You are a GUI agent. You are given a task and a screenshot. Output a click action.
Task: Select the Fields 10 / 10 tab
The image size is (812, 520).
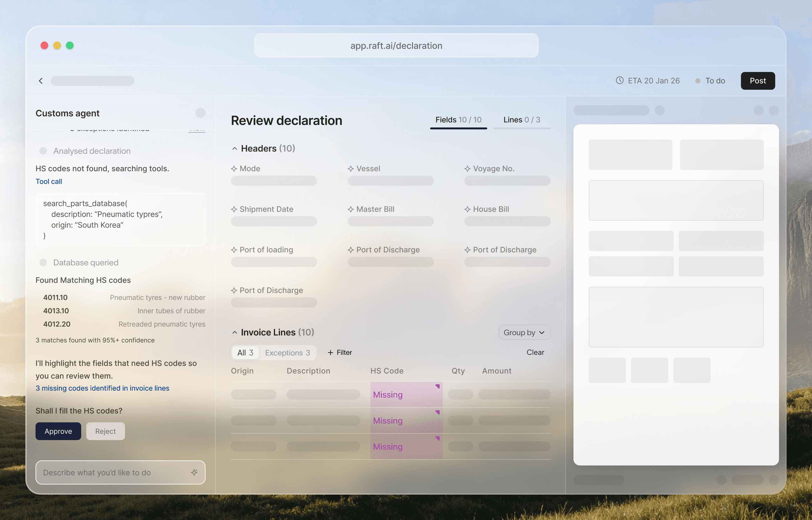point(458,120)
